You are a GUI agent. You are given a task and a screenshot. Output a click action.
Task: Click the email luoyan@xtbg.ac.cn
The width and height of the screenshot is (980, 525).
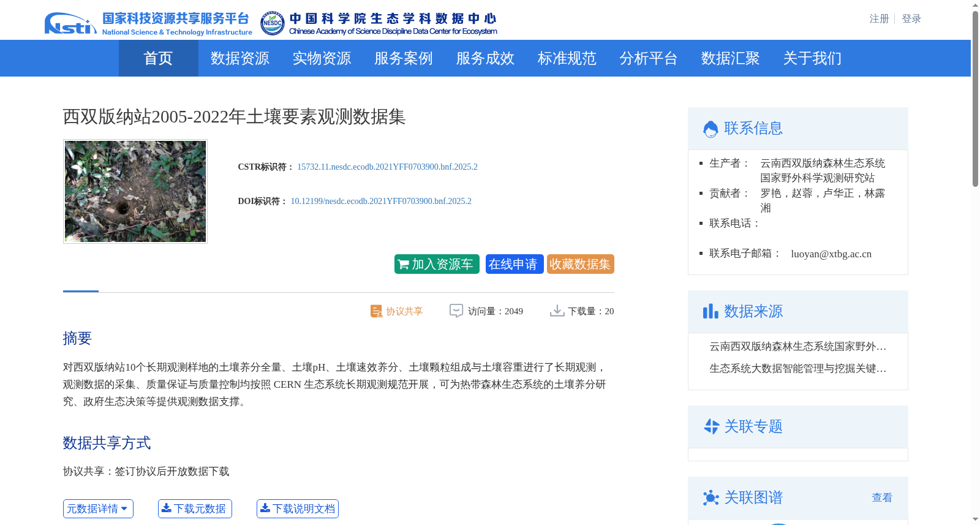coord(831,254)
